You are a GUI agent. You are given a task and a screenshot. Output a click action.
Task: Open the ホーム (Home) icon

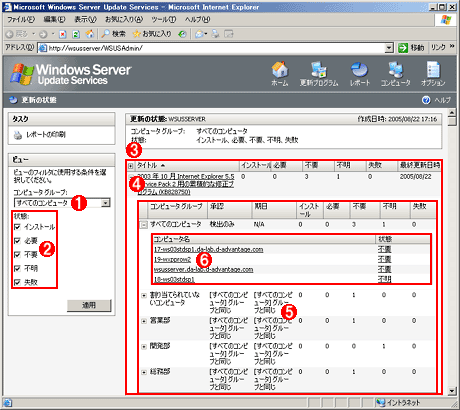pos(280,74)
